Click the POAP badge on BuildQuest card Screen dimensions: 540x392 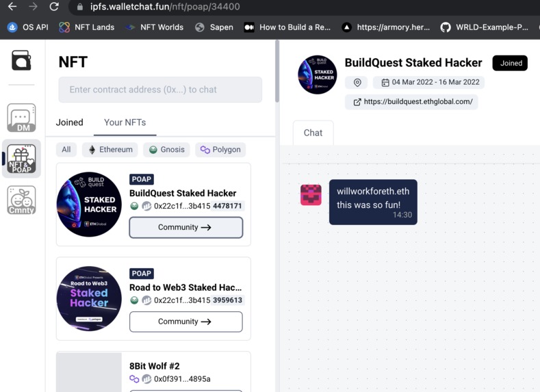point(142,179)
